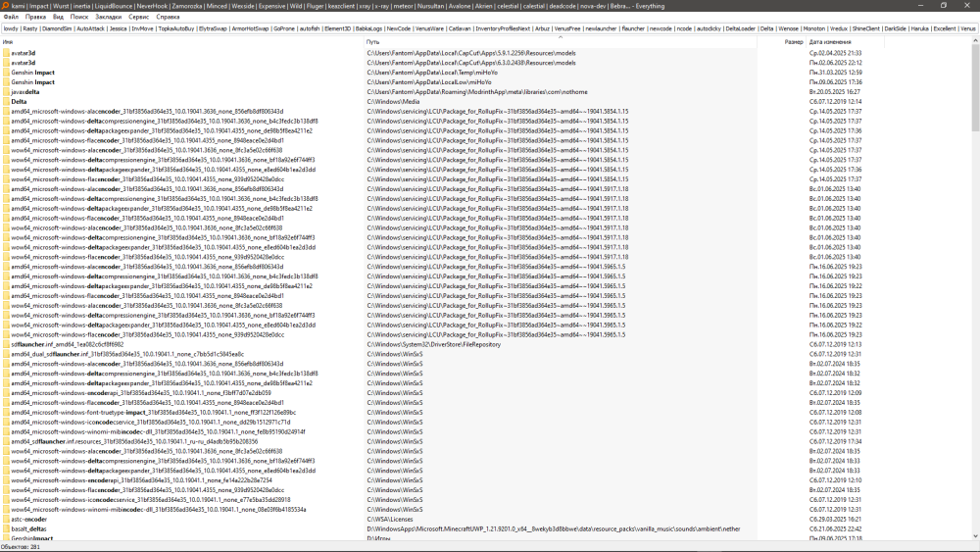Click the Delta folder icon in C:\Windows\Media
This screenshot has height=552, width=980.
pyautogui.click(x=6, y=101)
